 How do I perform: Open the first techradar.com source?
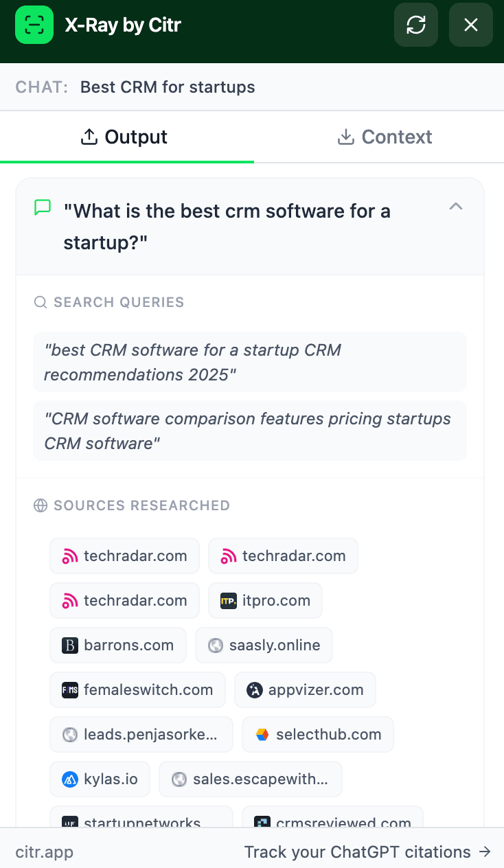pos(124,556)
